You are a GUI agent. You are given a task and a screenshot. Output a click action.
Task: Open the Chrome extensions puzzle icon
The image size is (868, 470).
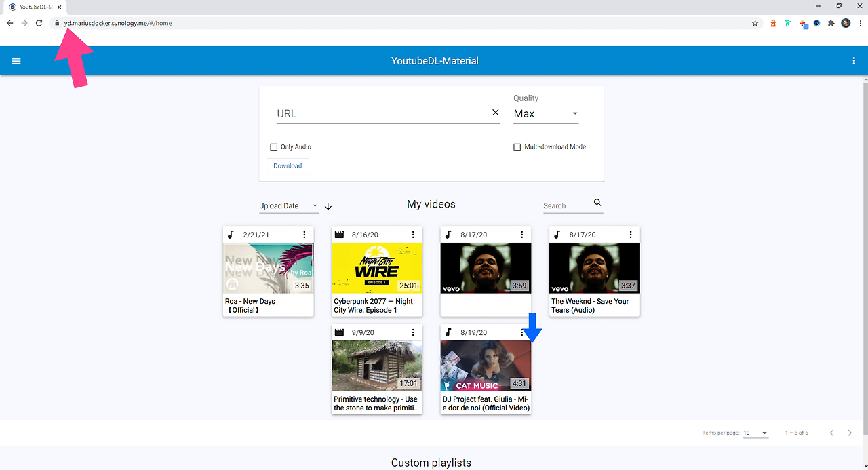[x=831, y=23]
